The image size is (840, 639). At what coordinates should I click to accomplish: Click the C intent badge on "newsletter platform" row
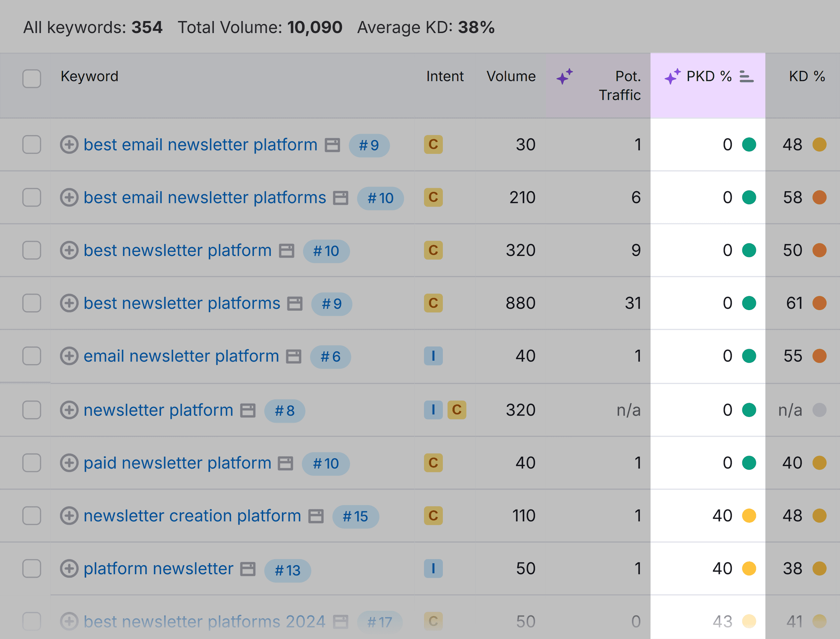pyautogui.click(x=458, y=410)
